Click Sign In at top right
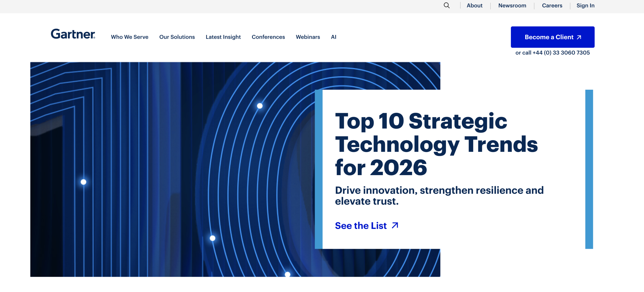The image size is (644, 292). pos(585,6)
